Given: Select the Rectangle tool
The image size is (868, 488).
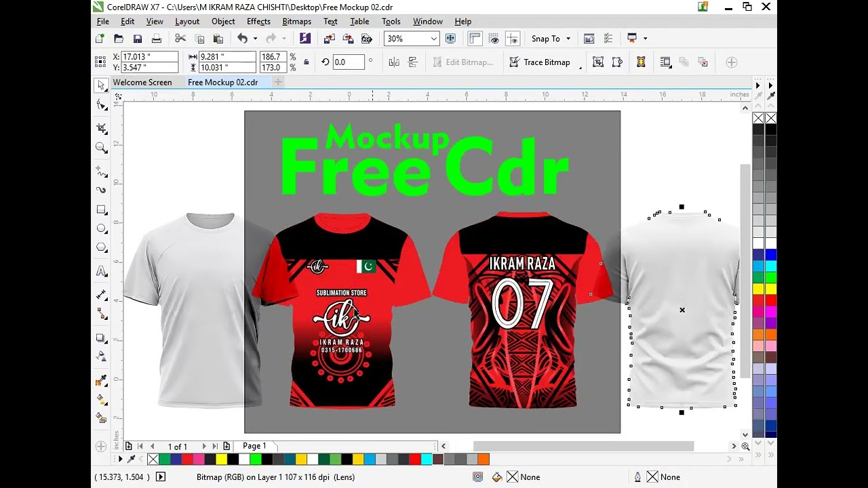Looking at the screenshot, I should (102, 209).
